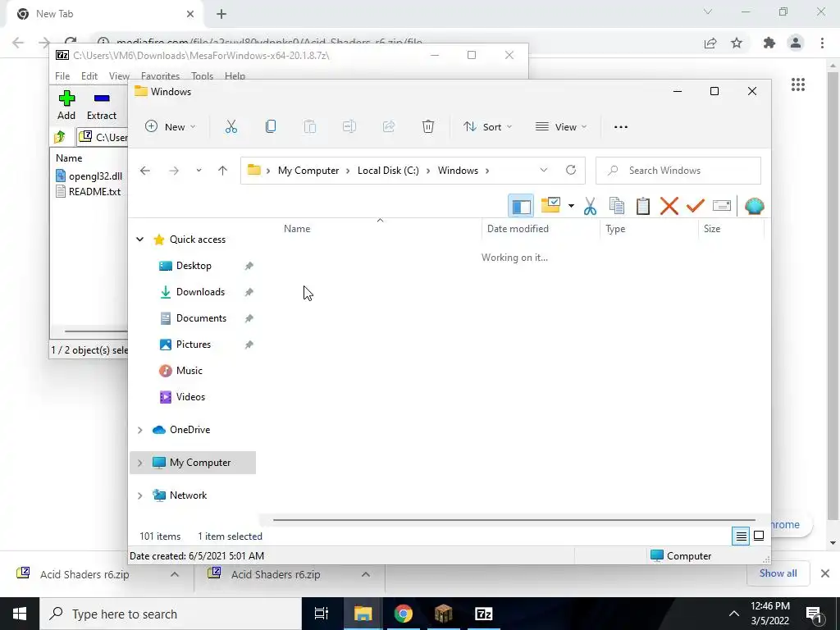This screenshot has height=630, width=840.
Task: Click the Rename icon in Explorer command bar
Action: (x=349, y=127)
